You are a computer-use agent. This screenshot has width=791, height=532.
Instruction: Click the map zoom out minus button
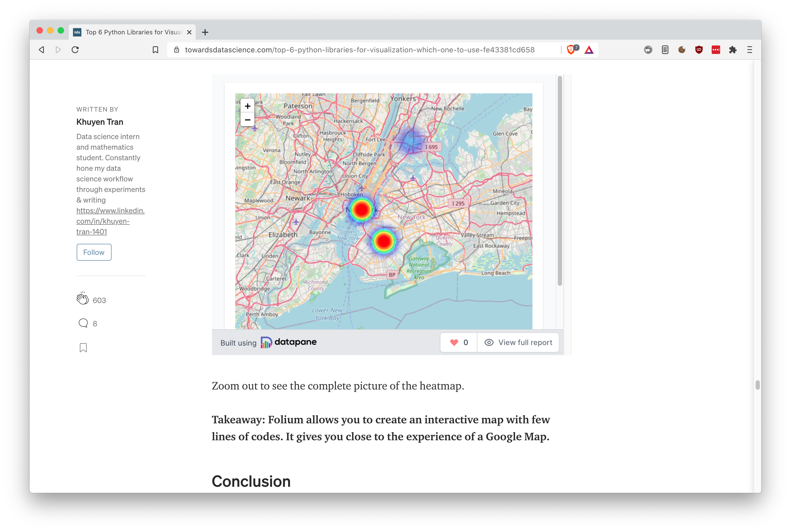click(247, 120)
